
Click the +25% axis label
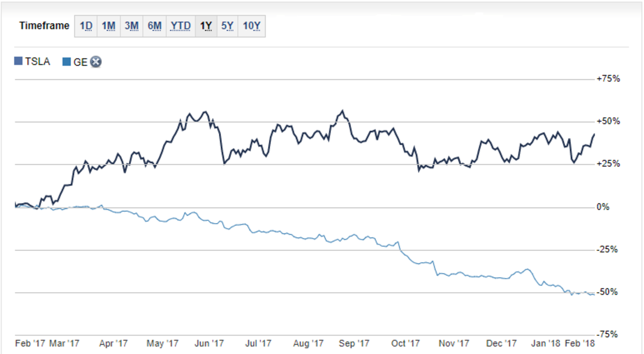[608, 164]
